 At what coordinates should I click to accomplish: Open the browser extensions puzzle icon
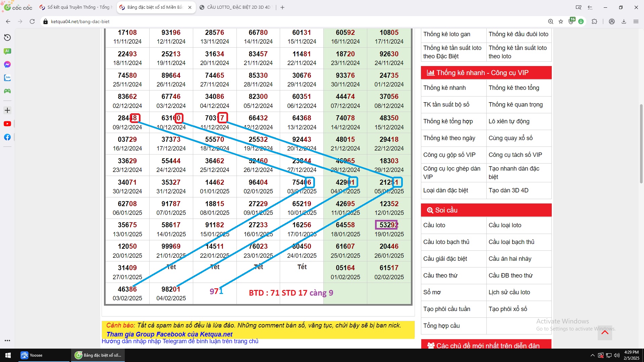(x=594, y=21)
